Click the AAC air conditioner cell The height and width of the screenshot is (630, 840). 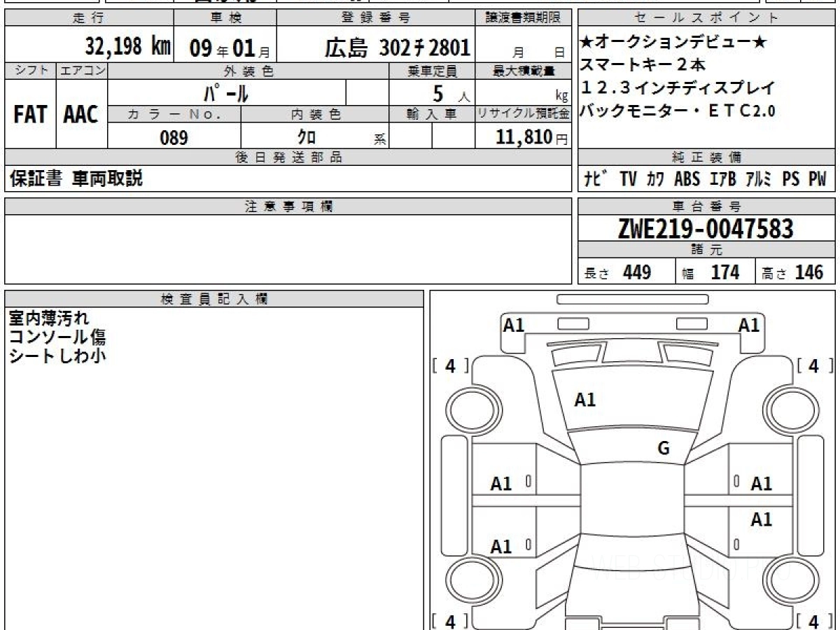click(81, 115)
